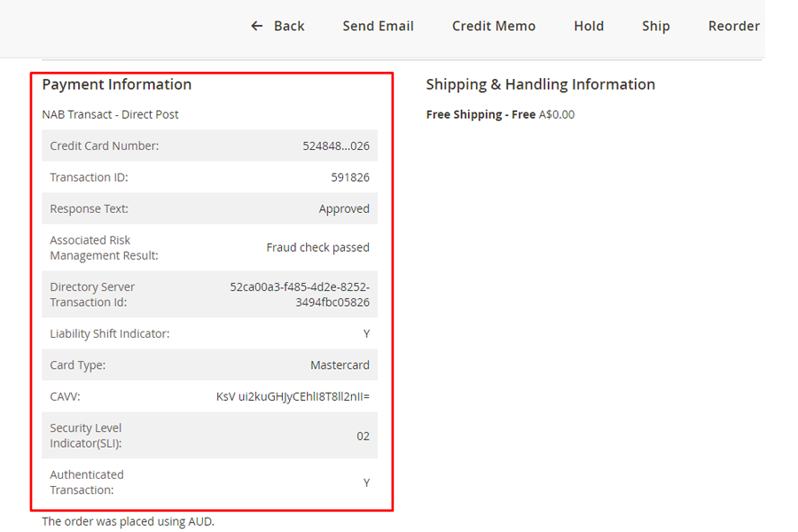Viewport: 798px width, 532px height.
Task: Click the Payment Information heading
Action: coord(117,84)
